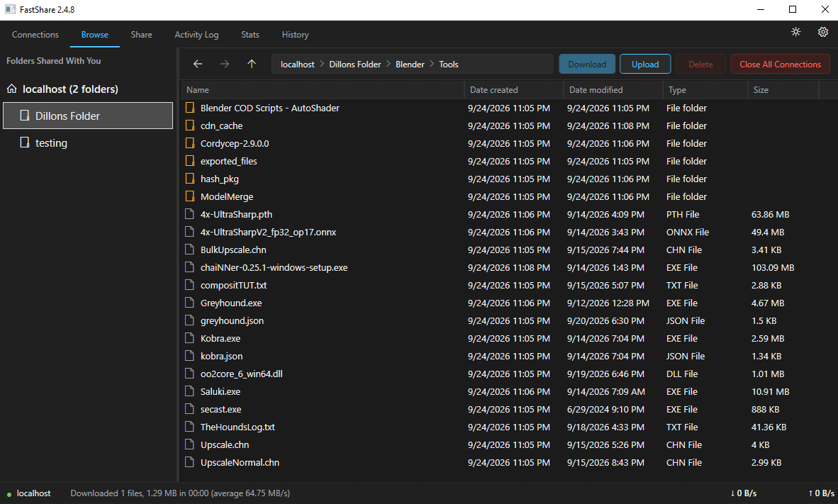The image size is (838, 504).
Task: Click file icon of 4x-UltraSharp.pth
Action: [189, 214]
